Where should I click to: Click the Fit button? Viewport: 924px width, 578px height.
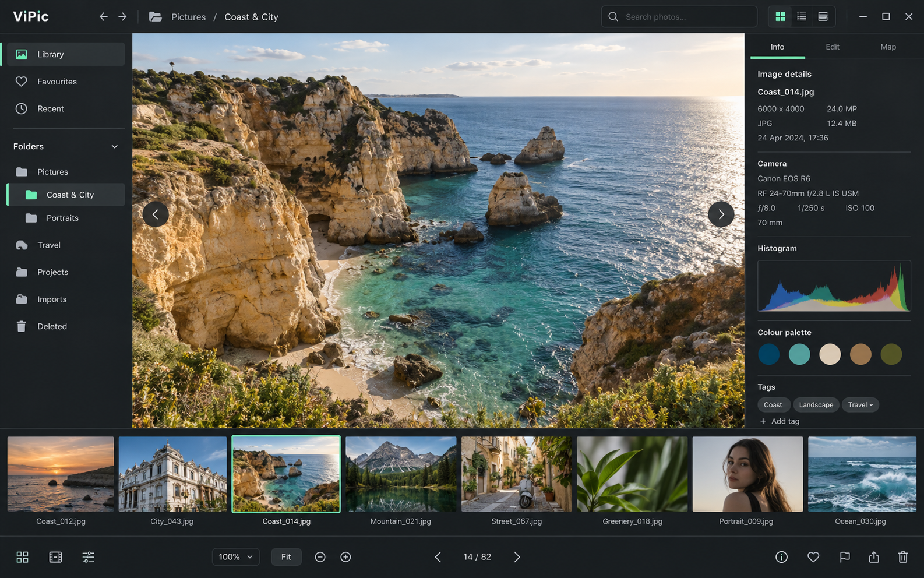point(286,557)
